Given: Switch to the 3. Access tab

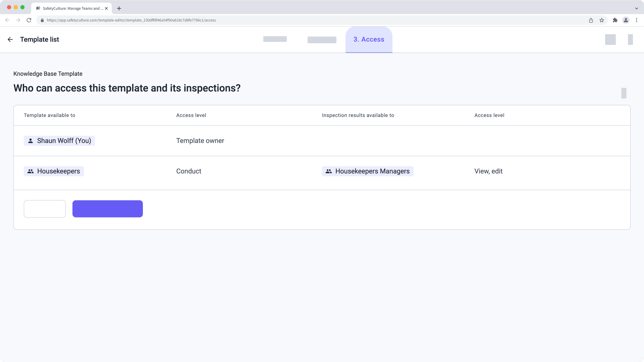Looking at the screenshot, I should point(369,40).
